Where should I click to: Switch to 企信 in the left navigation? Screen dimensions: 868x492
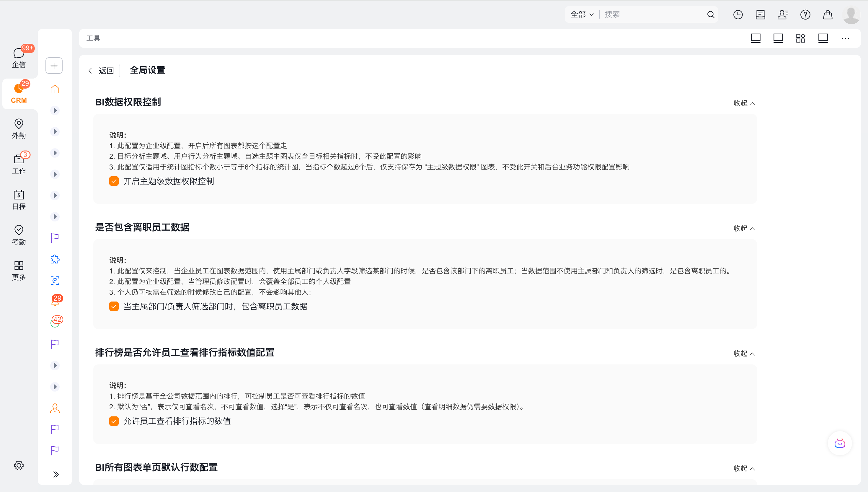coord(19,58)
